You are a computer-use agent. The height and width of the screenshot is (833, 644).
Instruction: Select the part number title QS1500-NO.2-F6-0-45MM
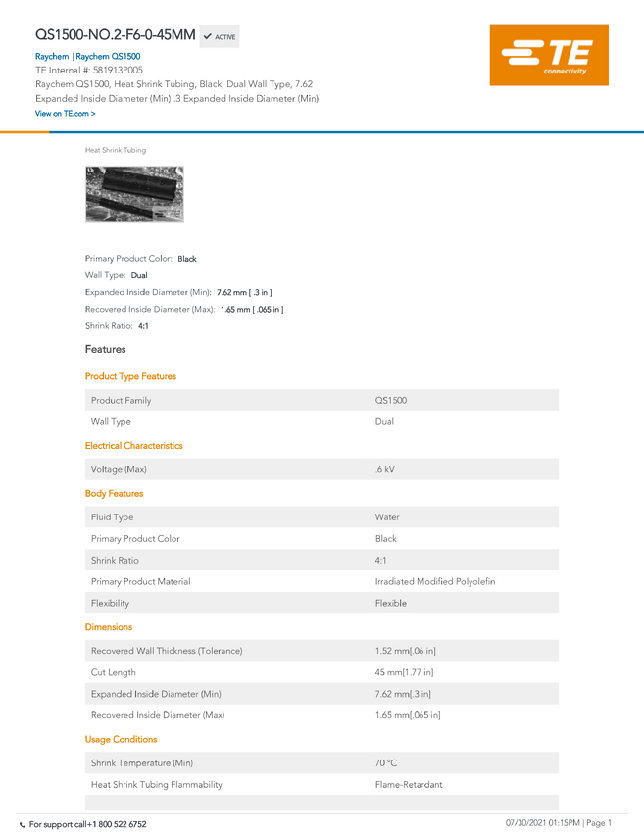coord(116,35)
